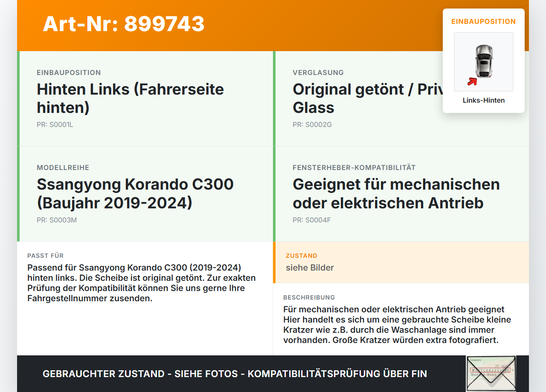This screenshot has width=546, height=392.
Task: Click the 'Links-Hinten' caption under car image
Action: 484,101
